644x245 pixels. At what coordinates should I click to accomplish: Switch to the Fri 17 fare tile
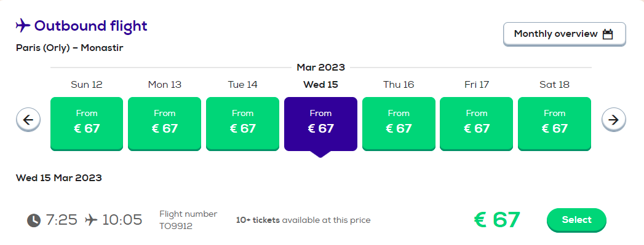[x=477, y=124]
